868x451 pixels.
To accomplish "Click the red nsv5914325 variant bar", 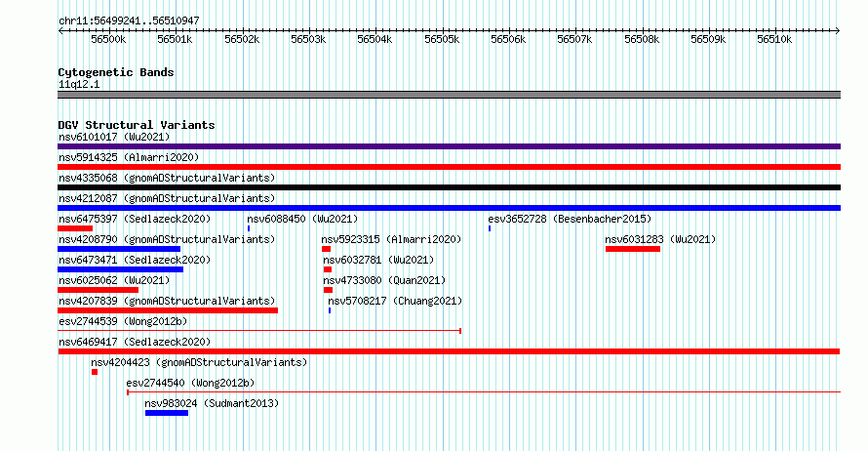I will click(449, 167).
